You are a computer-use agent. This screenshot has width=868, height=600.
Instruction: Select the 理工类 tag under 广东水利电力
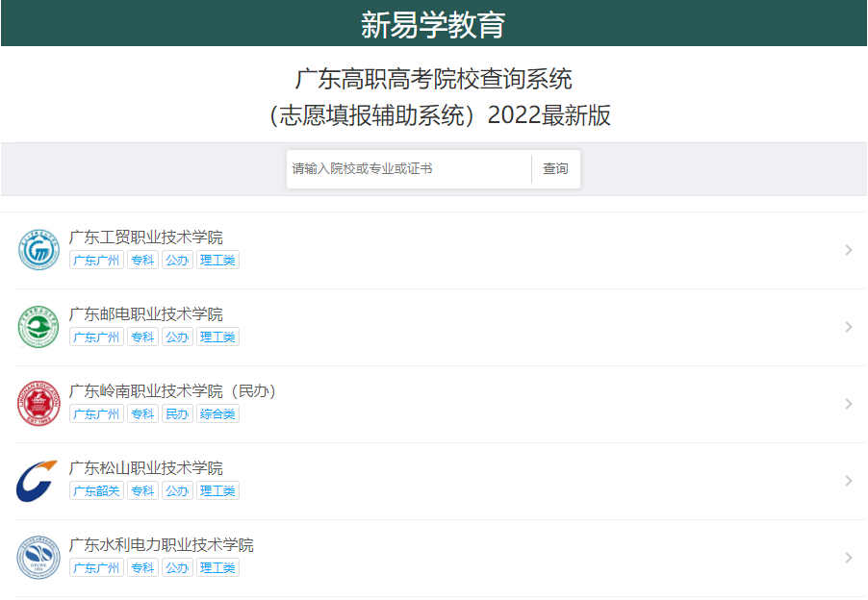[217, 567]
